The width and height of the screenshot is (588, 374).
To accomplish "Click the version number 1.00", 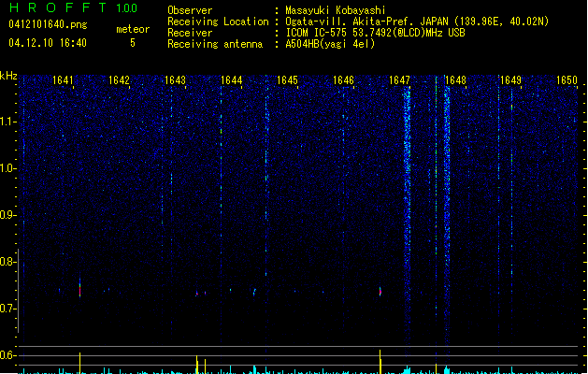I will pyautogui.click(x=127, y=8).
